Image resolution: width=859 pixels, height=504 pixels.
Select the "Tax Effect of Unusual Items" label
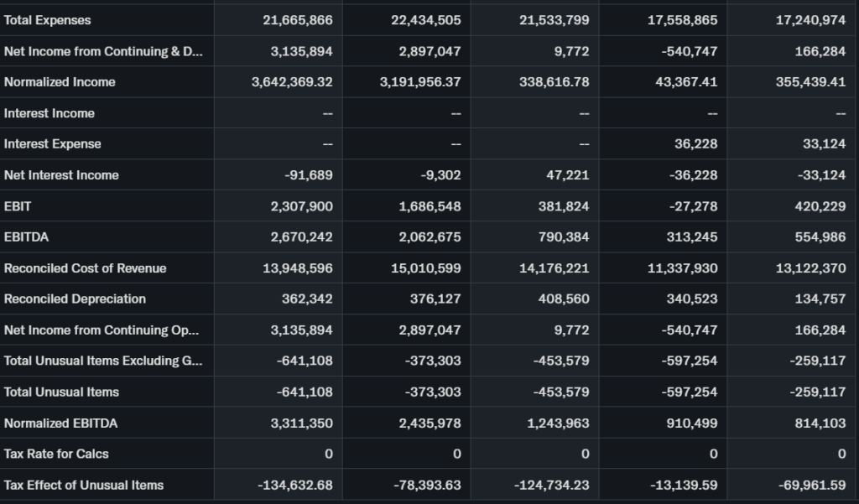(x=84, y=486)
